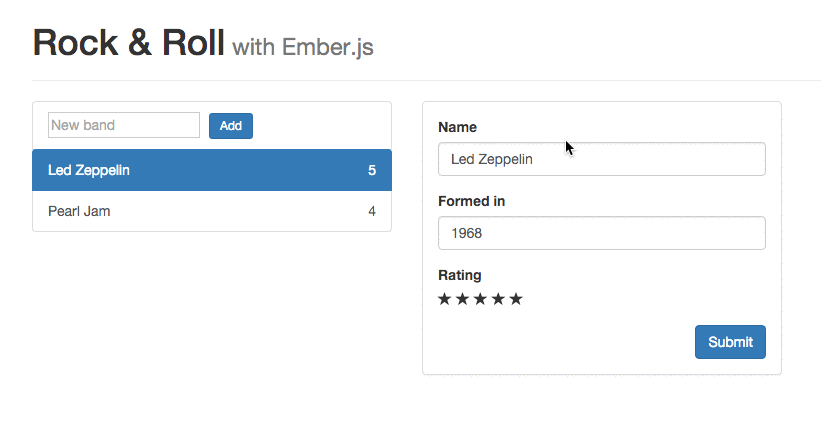Click the Rating label text

tap(459, 275)
